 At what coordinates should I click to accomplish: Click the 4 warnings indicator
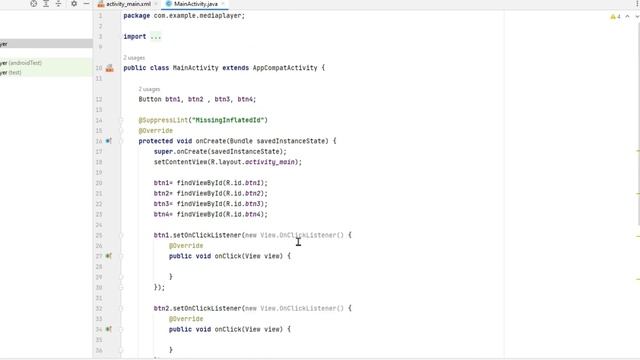click(x=615, y=17)
